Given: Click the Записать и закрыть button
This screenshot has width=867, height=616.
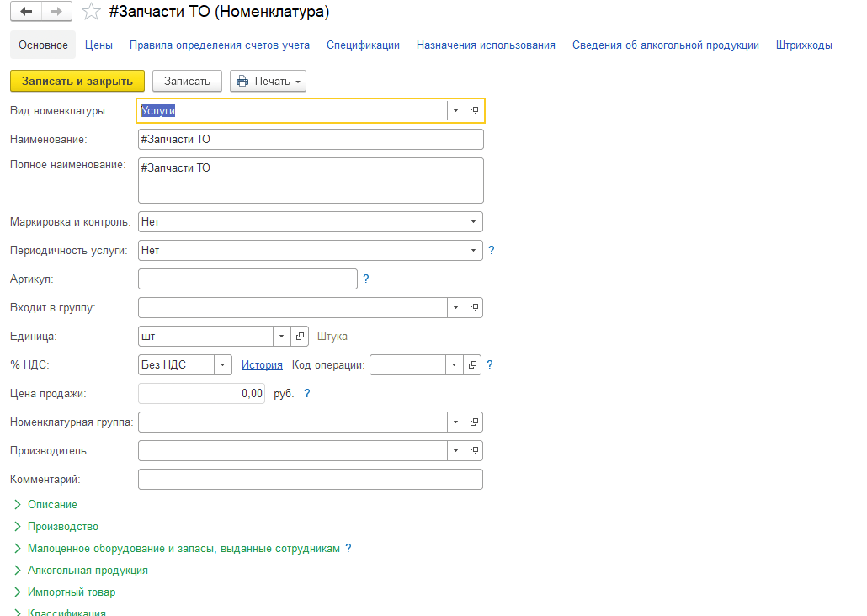Looking at the screenshot, I should coord(77,81).
